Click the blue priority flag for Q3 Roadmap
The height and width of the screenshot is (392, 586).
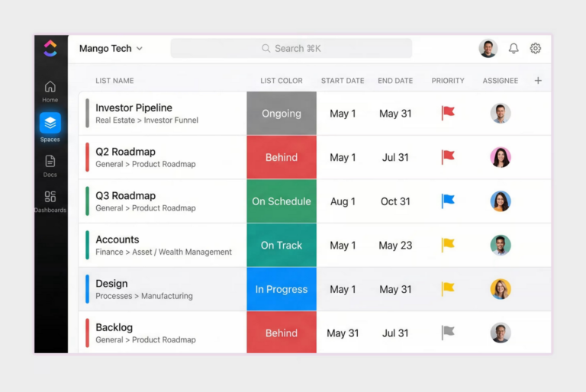448,201
